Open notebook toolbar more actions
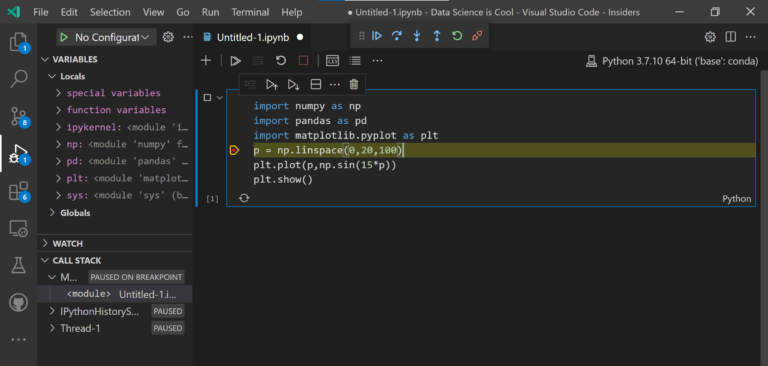 [x=377, y=61]
